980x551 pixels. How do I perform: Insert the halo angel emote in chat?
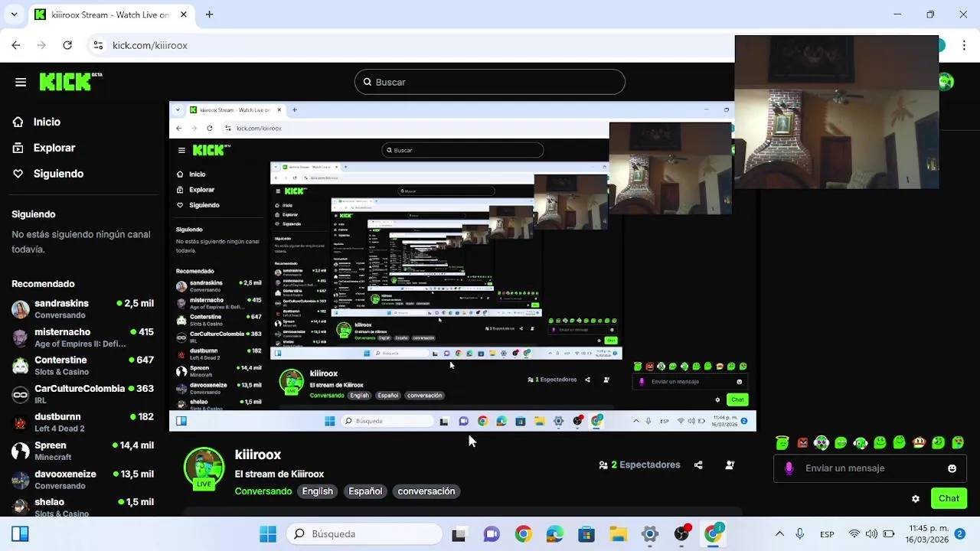point(782,442)
